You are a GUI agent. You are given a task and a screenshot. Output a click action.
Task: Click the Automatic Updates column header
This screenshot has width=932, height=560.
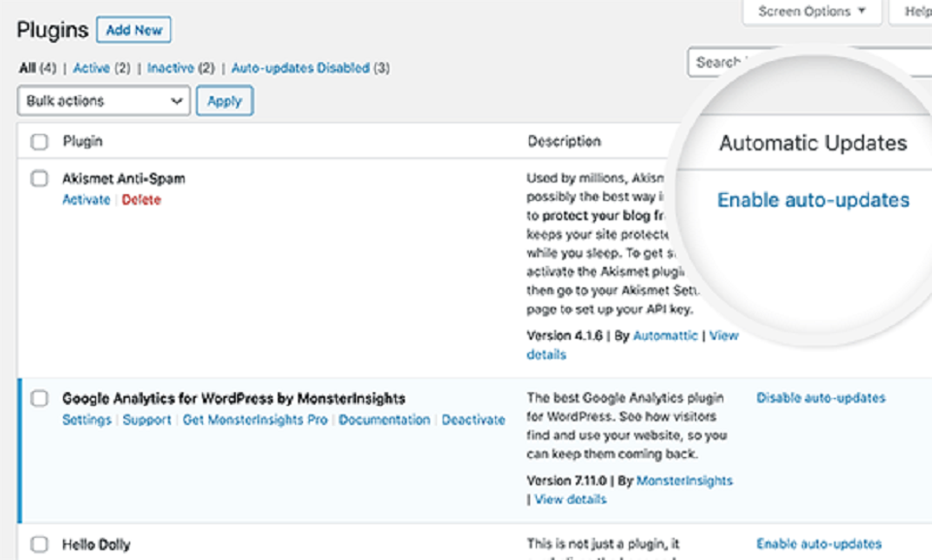(x=814, y=144)
